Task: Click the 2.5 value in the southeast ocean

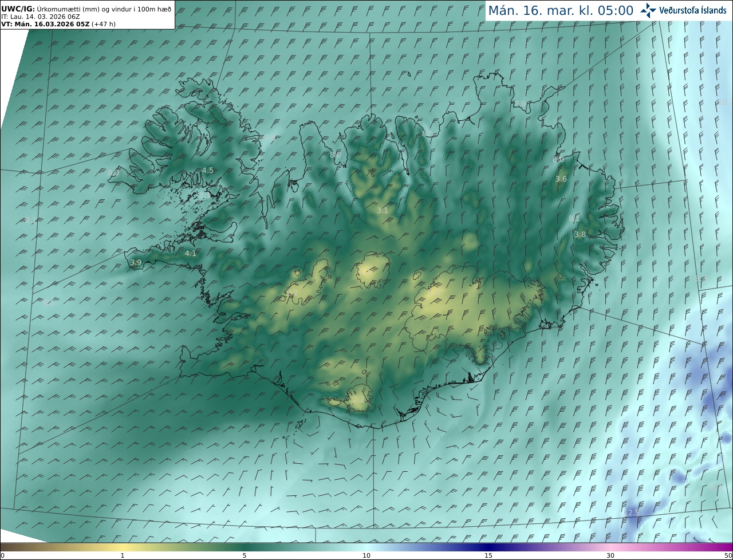Action: pyautogui.click(x=633, y=512)
